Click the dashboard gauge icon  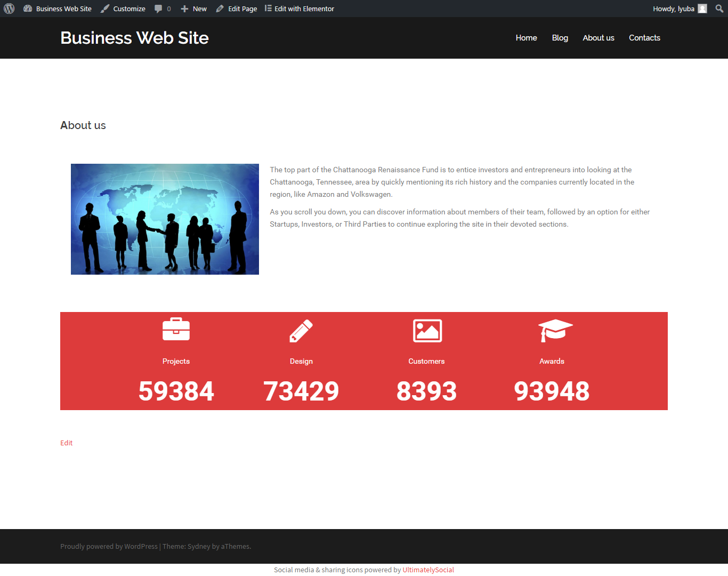pyautogui.click(x=28, y=9)
